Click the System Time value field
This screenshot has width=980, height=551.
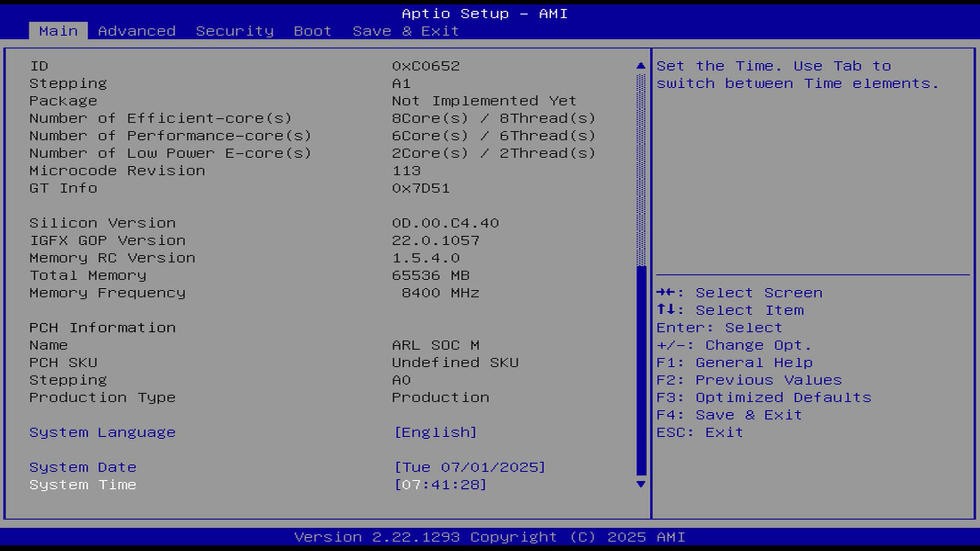click(x=440, y=485)
